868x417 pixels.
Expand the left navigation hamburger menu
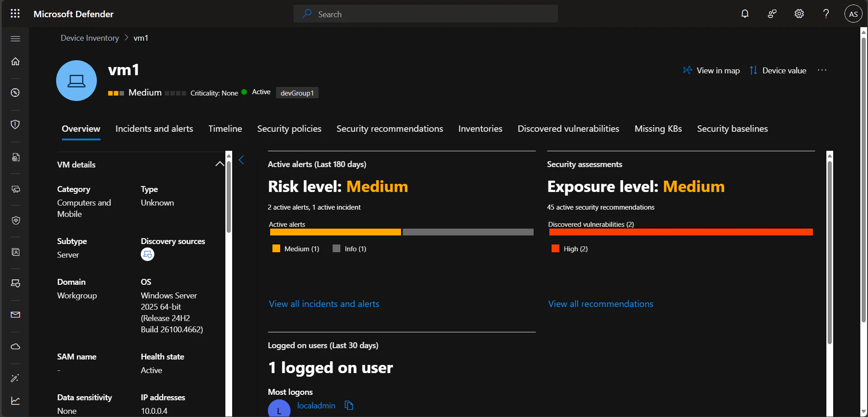tap(15, 38)
